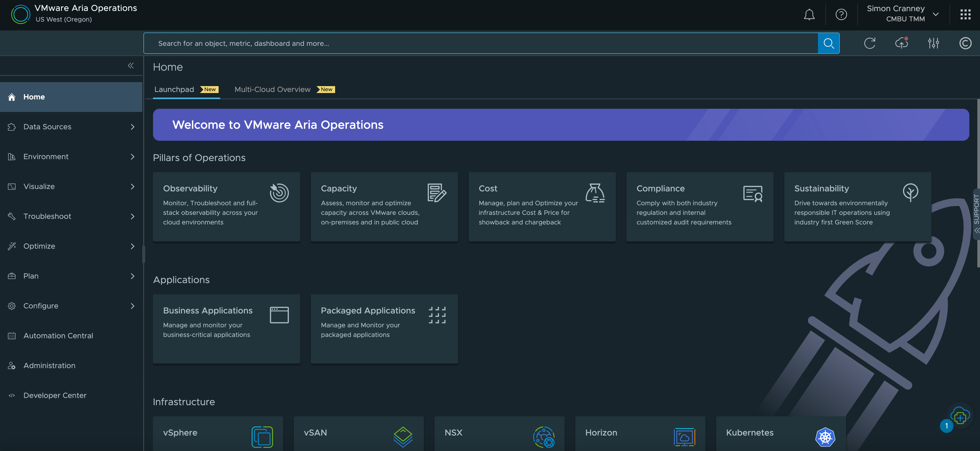Click the Packaged Applications grid icon
Viewport: 980px width, 451px height.
437,315
